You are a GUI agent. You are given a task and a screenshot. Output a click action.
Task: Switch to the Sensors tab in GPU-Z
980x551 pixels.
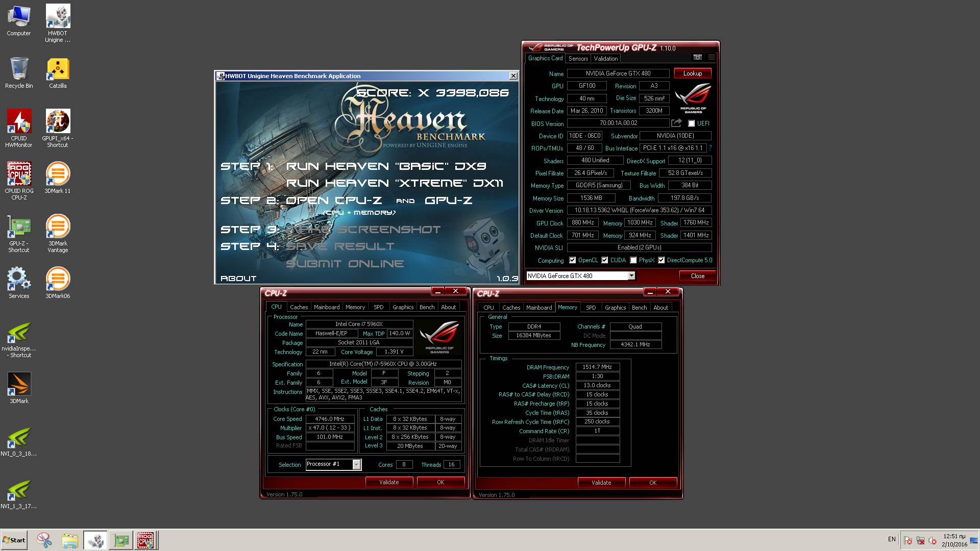578,59
